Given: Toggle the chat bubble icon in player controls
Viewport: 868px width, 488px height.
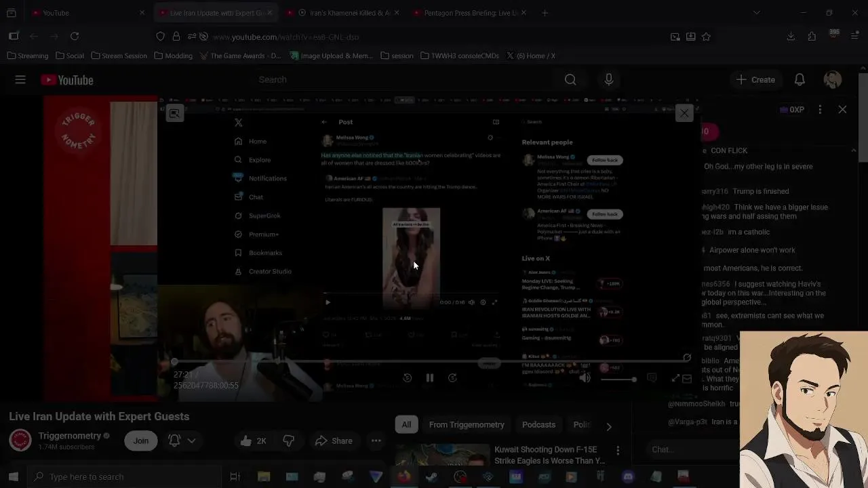Looking at the screenshot, I should [652, 378].
